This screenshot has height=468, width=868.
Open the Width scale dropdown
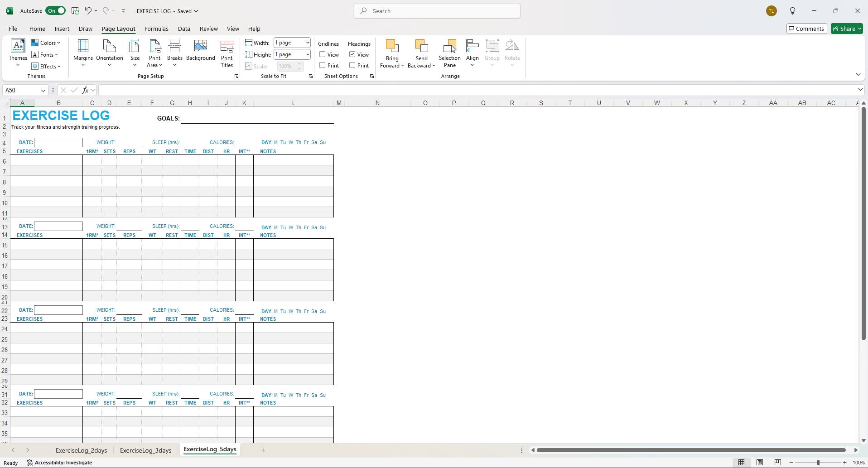click(x=307, y=43)
